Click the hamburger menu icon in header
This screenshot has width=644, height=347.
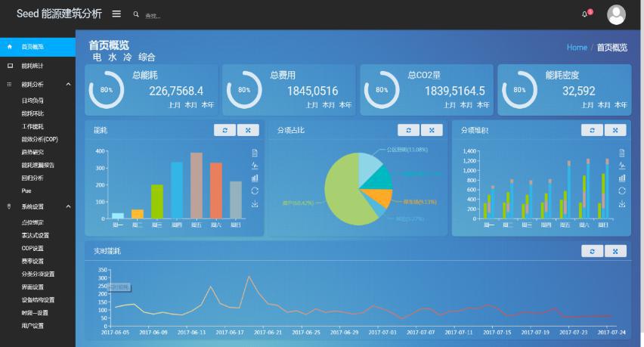coord(116,14)
